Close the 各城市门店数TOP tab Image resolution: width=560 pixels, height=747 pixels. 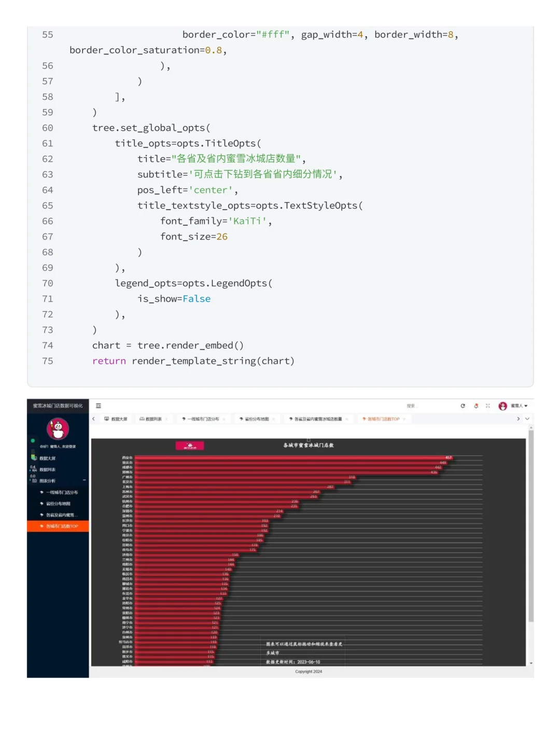pos(404,419)
